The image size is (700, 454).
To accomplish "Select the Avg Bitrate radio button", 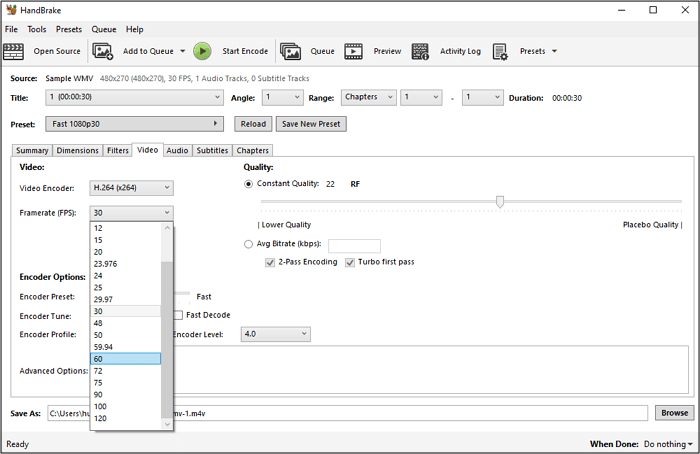I will coord(249,245).
